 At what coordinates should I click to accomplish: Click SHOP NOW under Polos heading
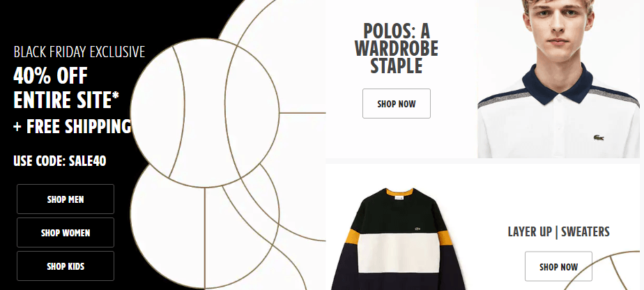(x=397, y=103)
